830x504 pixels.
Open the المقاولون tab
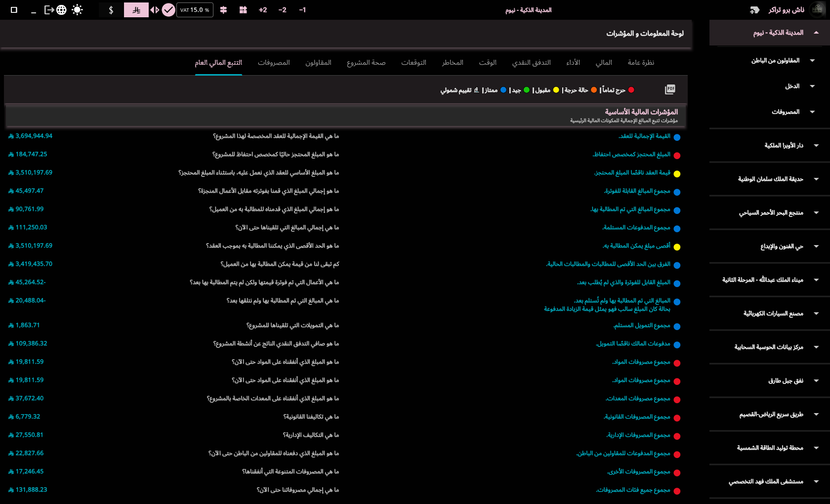tap(318, 63)
